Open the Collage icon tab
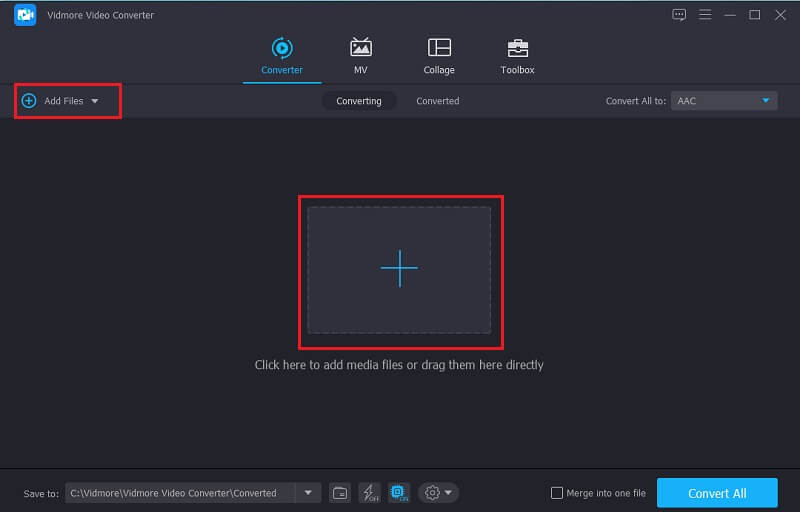Viewport: 800px width, 512px height. tap(438, 56)
